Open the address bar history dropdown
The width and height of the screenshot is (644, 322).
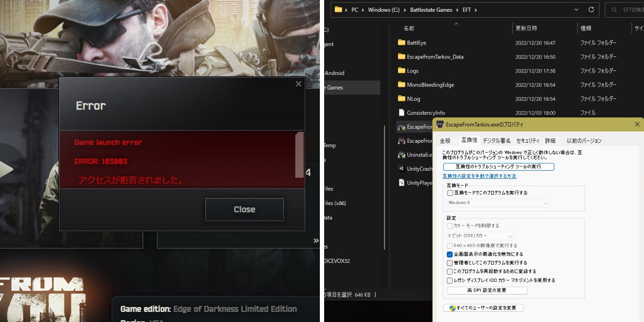576,10
